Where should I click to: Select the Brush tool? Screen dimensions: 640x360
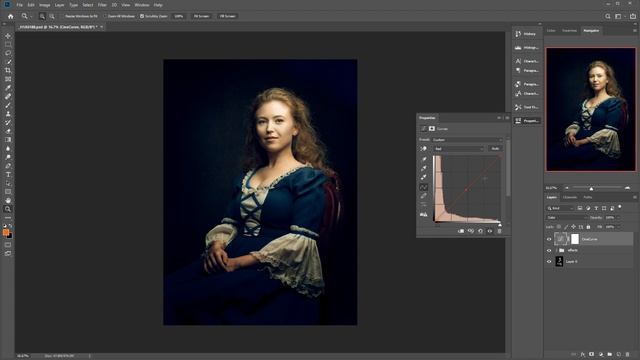click(x=8, y=105)
